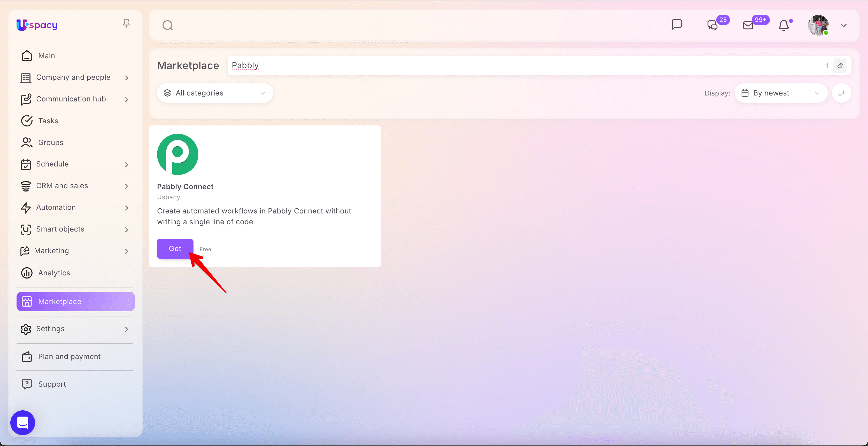The height and width of the screenshot is (446, 868).
Task: Expand the profile menu chevron
Action: coord(843,26)
